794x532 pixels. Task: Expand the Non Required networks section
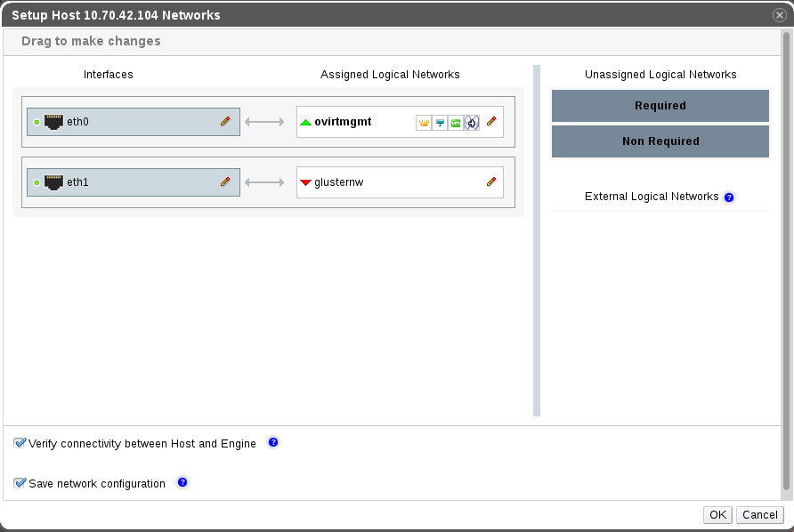[x=660, y=141]
